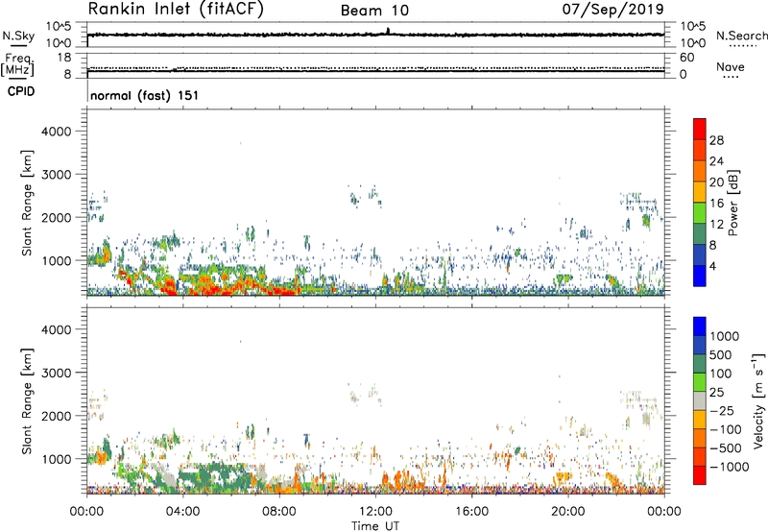Pick the red top segment of Power color bar

coord(700,129)
